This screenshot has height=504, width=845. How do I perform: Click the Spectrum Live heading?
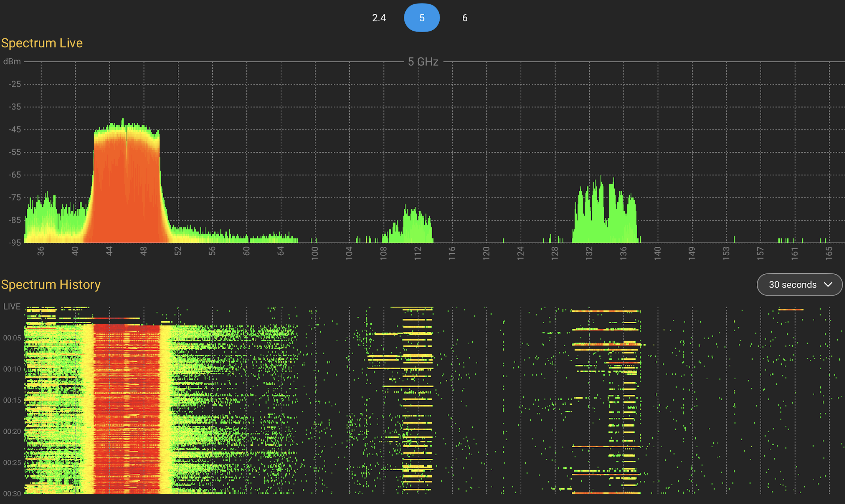[x=42, y=43]
